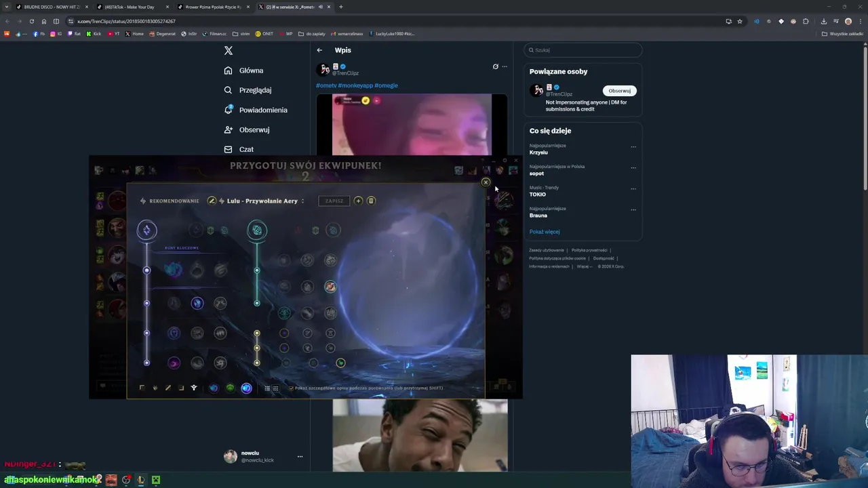Choose the middle keystone rune in Sorcery
Viewport: 868px width, 488px height.
(197, 270)
